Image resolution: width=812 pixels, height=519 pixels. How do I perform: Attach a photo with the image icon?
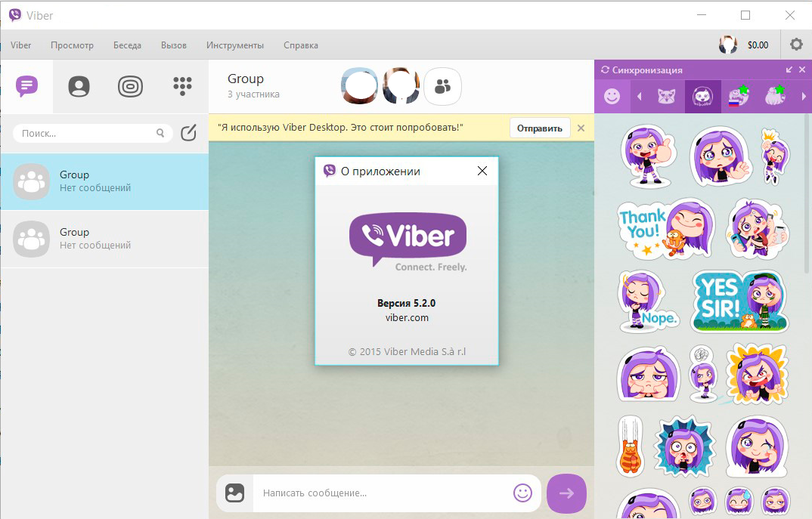coord(234,493)
